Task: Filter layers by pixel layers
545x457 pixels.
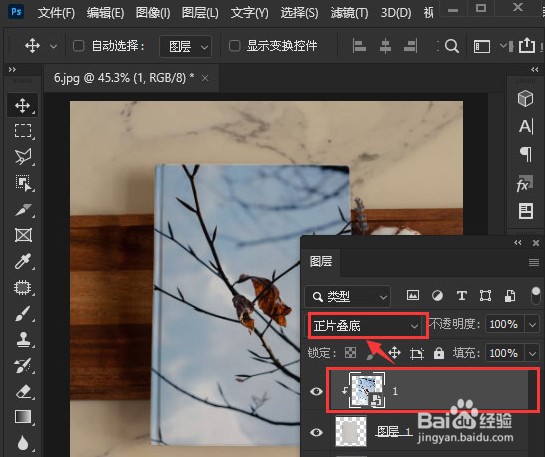Action: [x=413, y=296]
